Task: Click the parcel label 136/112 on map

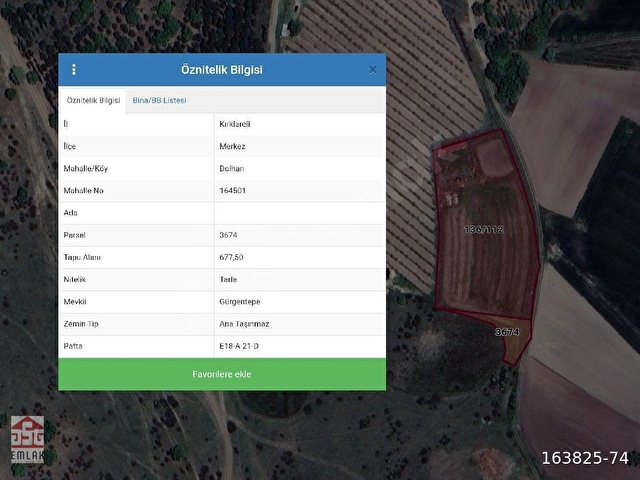Action: click(x=484, y=230)
